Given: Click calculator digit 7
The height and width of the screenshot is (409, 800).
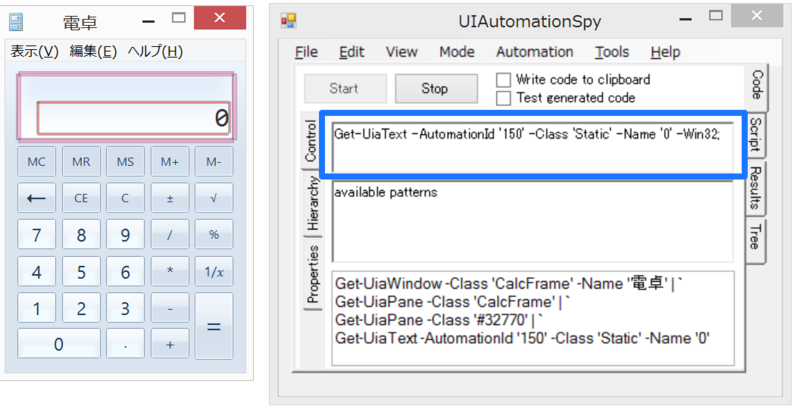Looking at the screenshot, I should click(x=36, y=235).
